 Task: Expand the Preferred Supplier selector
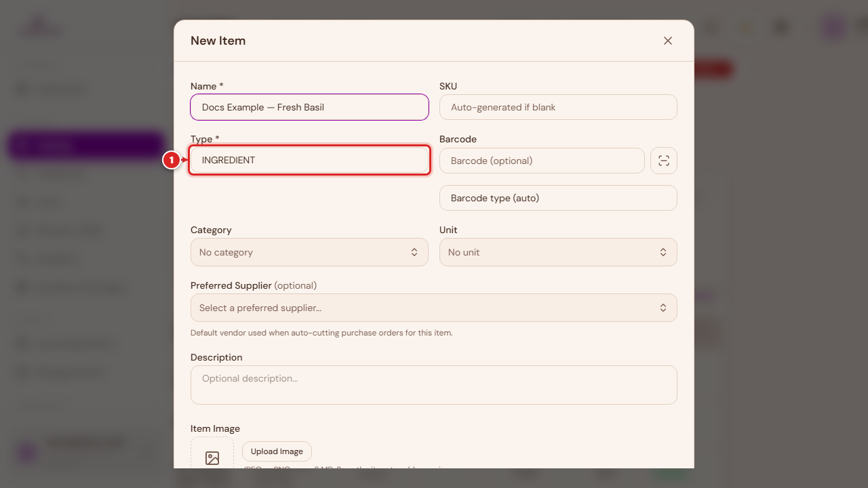pos(434,308)
